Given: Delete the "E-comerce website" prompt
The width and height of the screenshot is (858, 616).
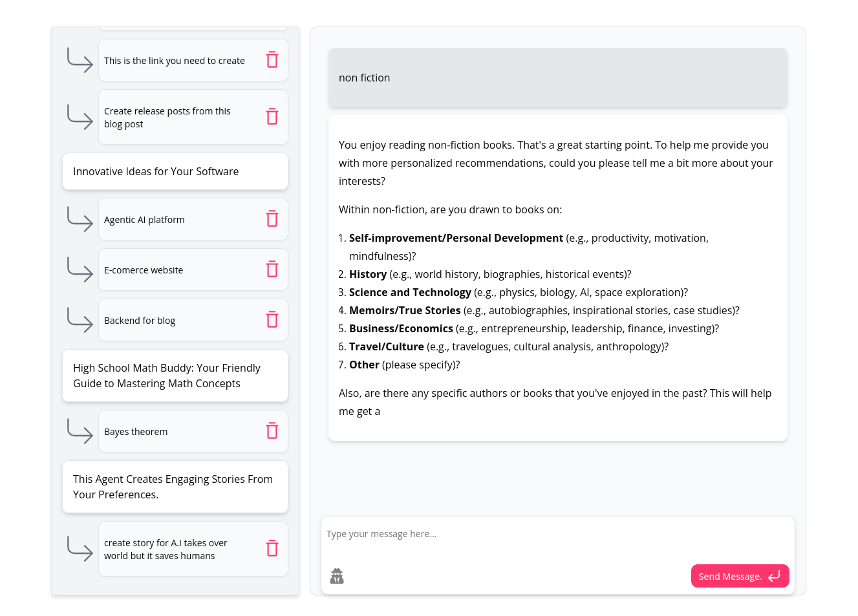Looking at the screenshot, I should (x=272, y=269).
